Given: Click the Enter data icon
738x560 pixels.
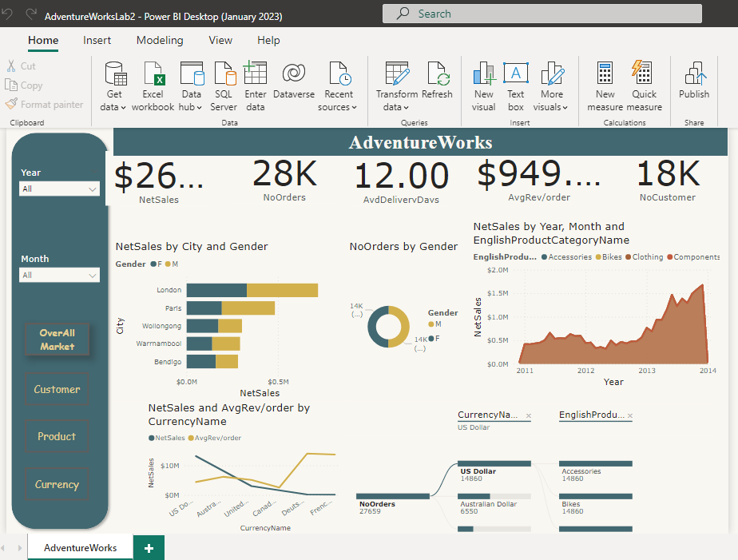Looking at the screenshot, I should [x=255, y=74].
